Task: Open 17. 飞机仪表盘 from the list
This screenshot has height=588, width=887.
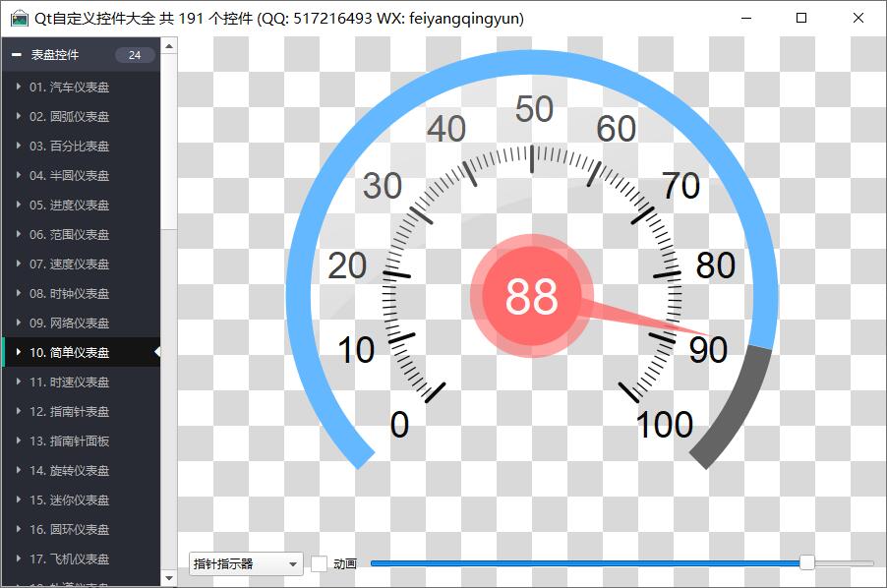Action: 69,559
